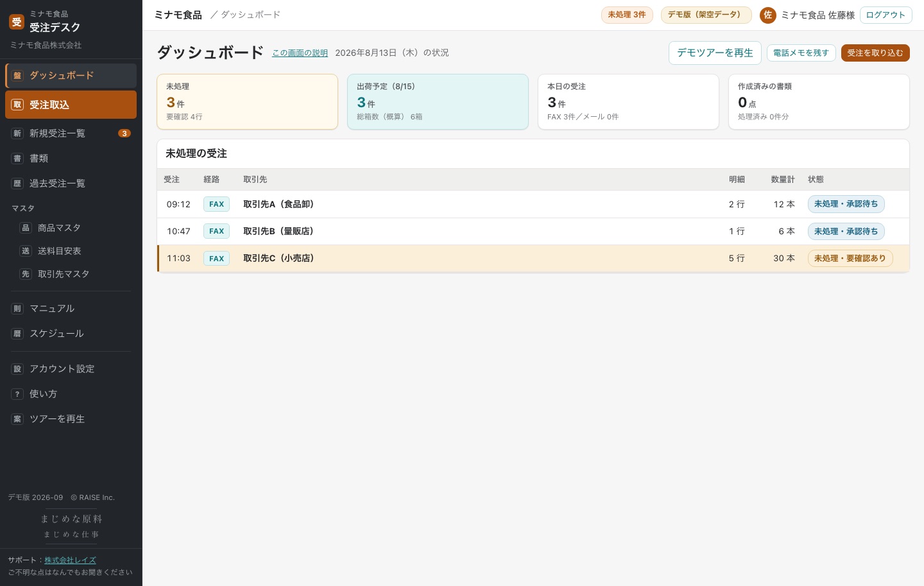Click the 未処理・要確認あり status badge

(850, 259)
